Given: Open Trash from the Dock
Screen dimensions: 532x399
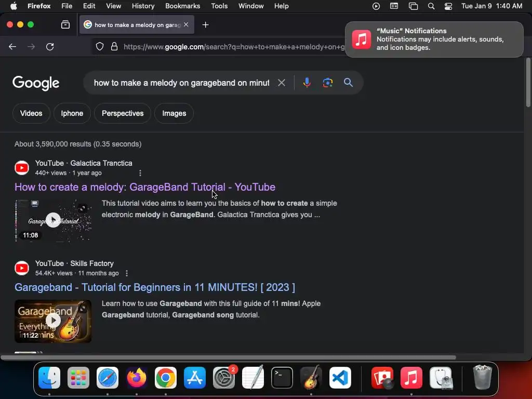Looking at the screenshot, I should click(482, 377).
